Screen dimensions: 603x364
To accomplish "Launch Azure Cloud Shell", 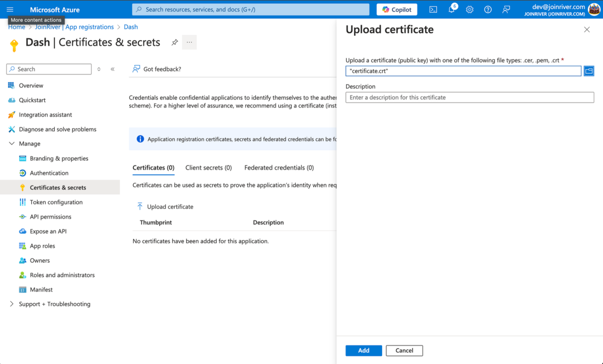I will tap(433, 9).
